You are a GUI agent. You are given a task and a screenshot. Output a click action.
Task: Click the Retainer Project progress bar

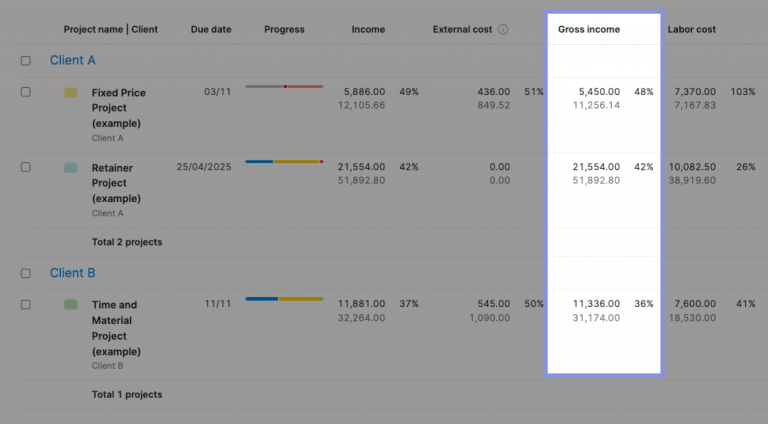tap(284, 161)
